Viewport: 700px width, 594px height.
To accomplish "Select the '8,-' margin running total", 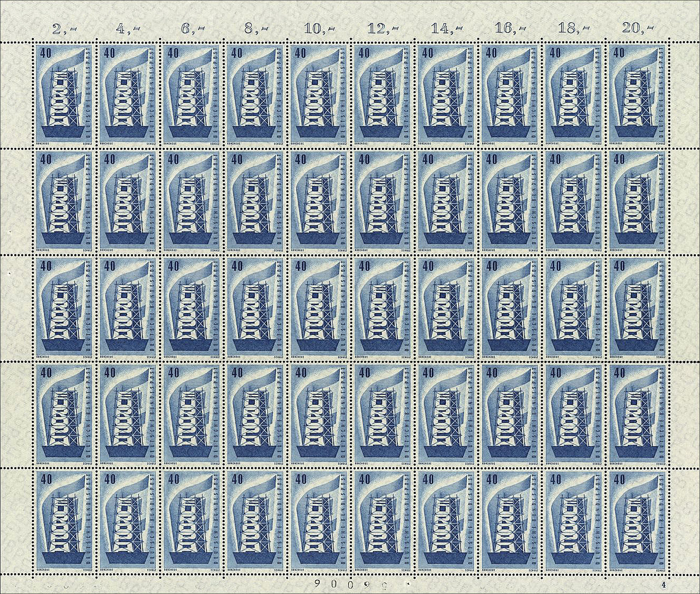I will (256, 29).
